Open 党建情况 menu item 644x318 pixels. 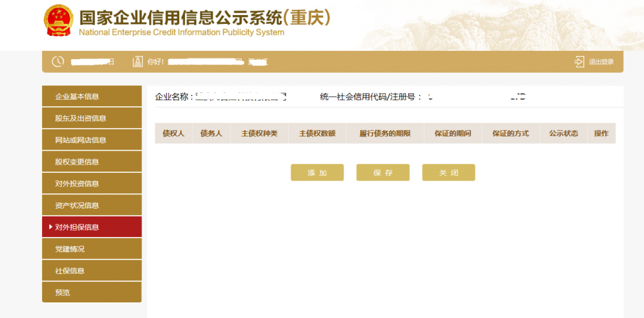point(92,249)
